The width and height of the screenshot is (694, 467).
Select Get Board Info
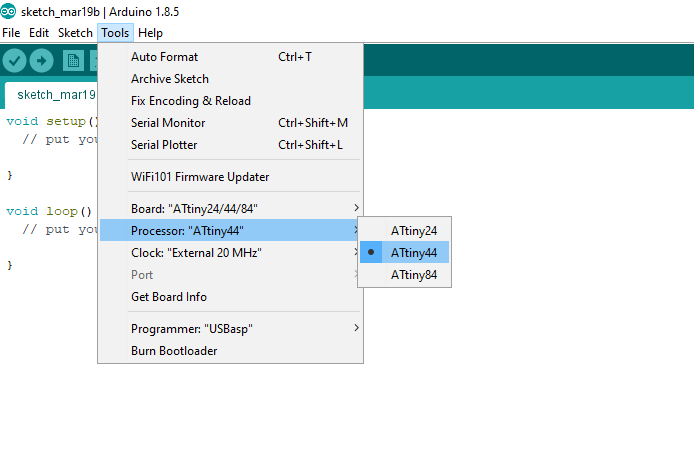[x=169, y=297]
